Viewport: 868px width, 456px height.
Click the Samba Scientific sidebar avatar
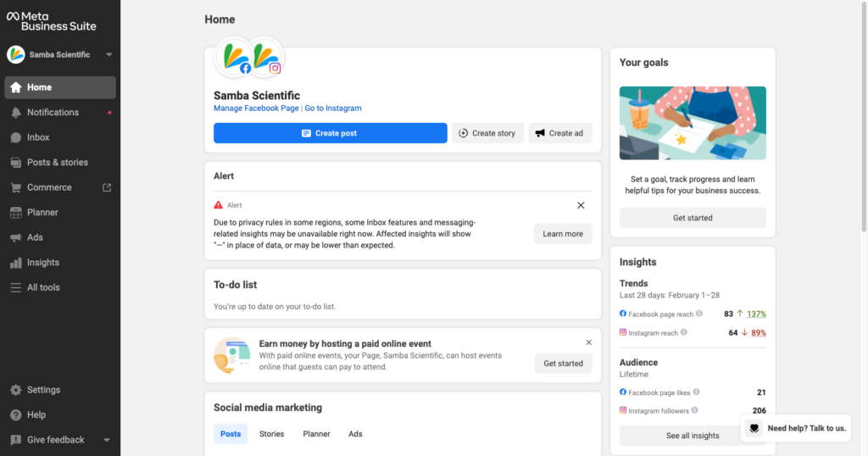[15, 54]
